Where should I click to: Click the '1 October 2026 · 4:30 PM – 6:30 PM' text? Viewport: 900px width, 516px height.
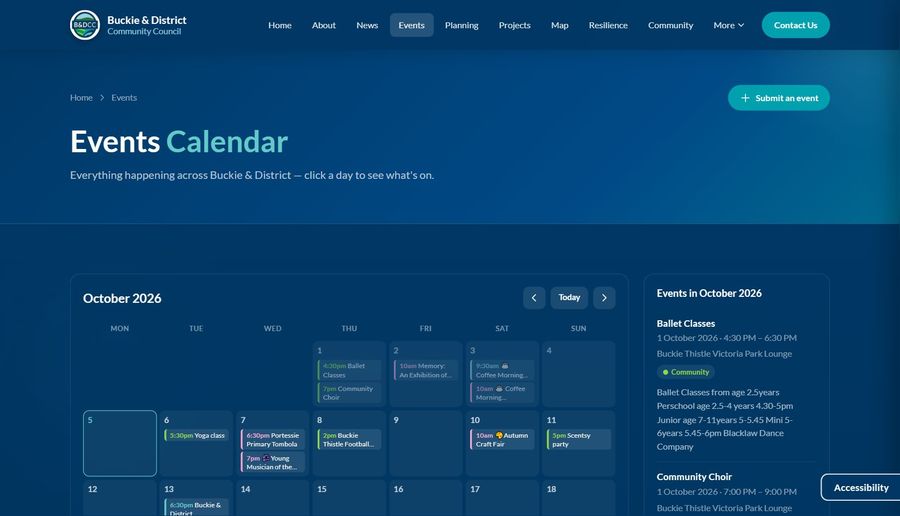[x=727, y=338]
